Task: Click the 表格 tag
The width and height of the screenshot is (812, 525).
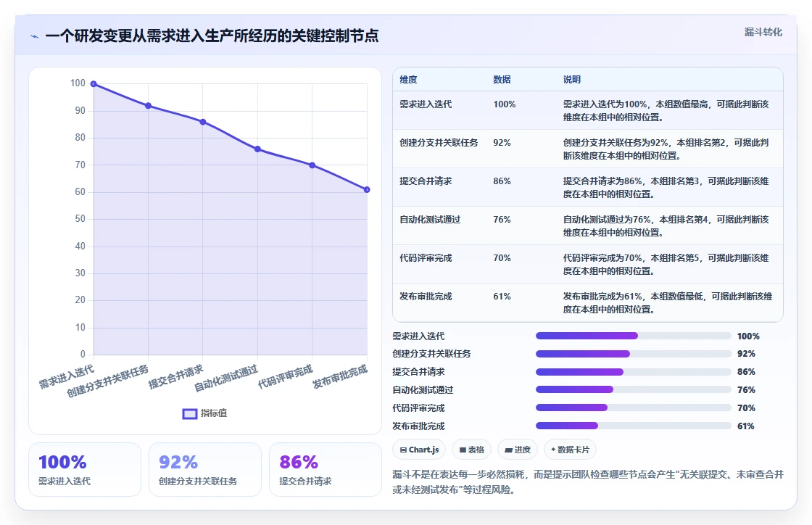Action: 472,450
